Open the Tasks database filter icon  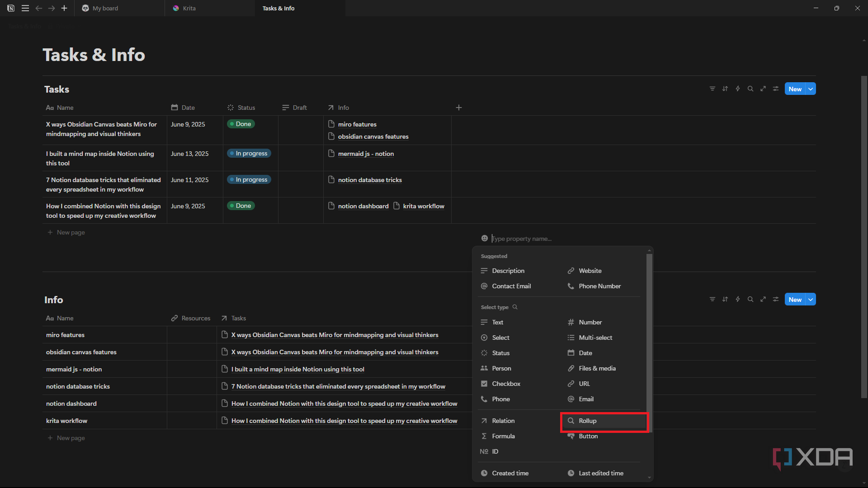pos(712,89)
